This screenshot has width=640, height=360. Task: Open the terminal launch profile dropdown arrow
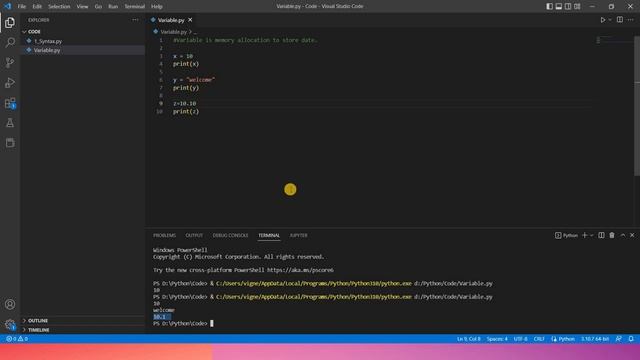(x=591, y=236)
